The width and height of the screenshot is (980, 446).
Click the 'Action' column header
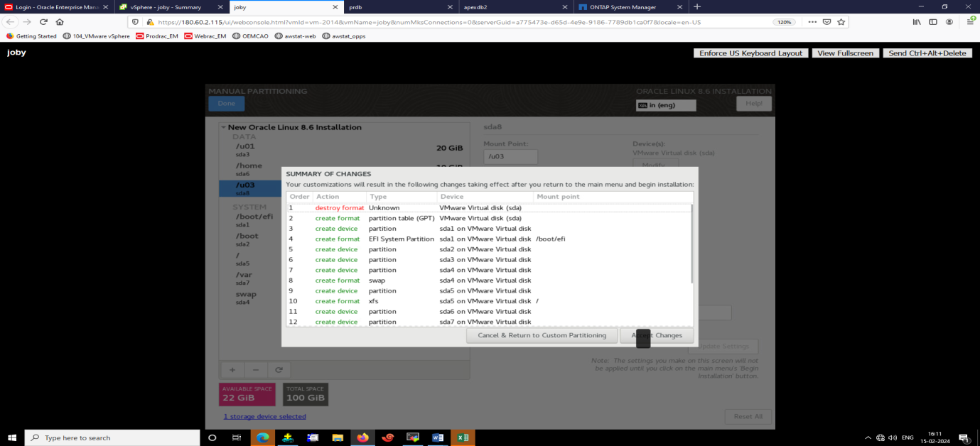pyautogui.click(x=340, y=197)
